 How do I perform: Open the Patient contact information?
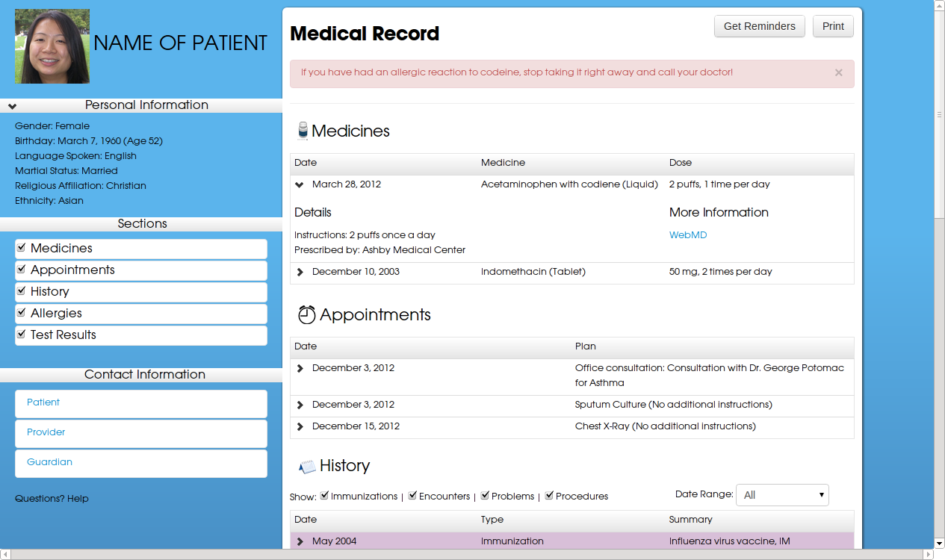141,404
